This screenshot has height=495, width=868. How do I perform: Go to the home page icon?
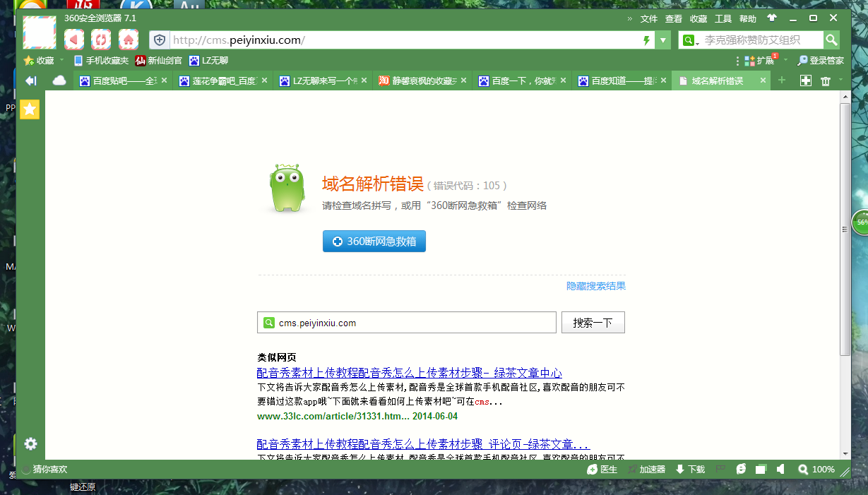(x=128, y=40)
